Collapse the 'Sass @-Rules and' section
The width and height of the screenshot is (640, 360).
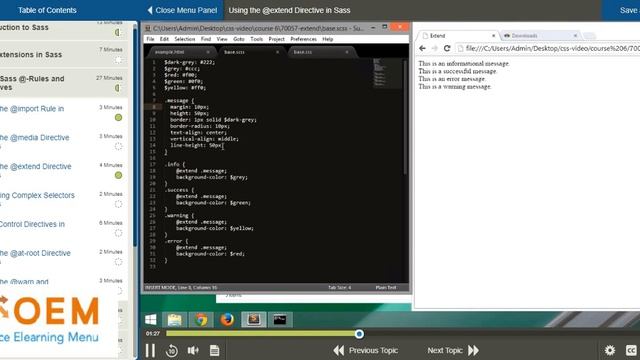[64, 83]
